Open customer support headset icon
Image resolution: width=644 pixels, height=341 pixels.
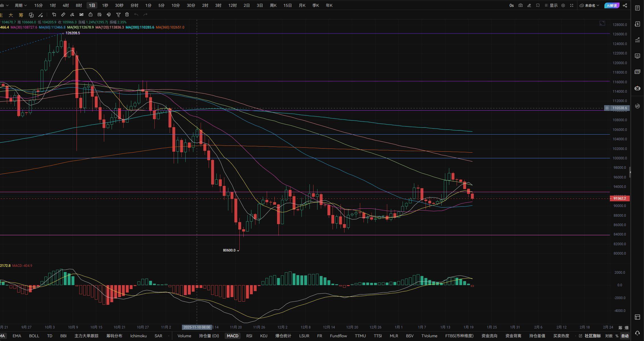coord(637,333)
